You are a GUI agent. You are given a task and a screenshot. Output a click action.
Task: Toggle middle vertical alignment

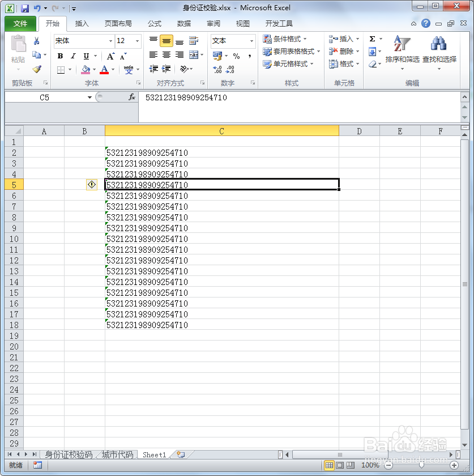coord(166,41)
